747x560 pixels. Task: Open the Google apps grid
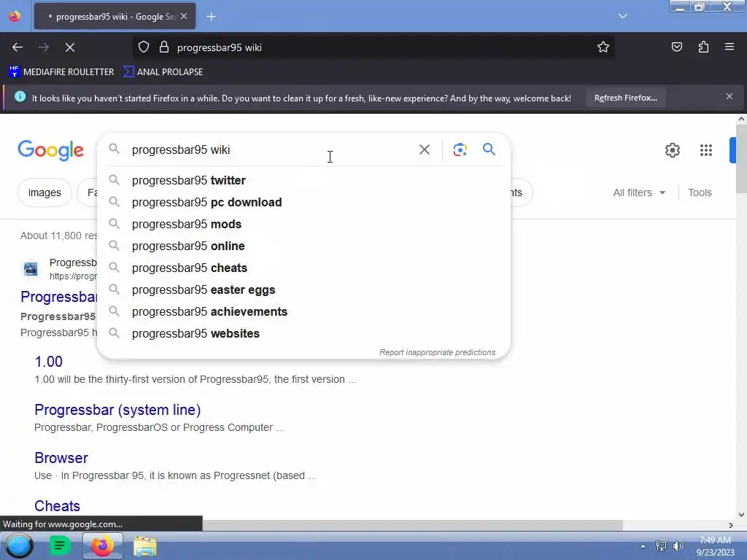pos(706,150)
